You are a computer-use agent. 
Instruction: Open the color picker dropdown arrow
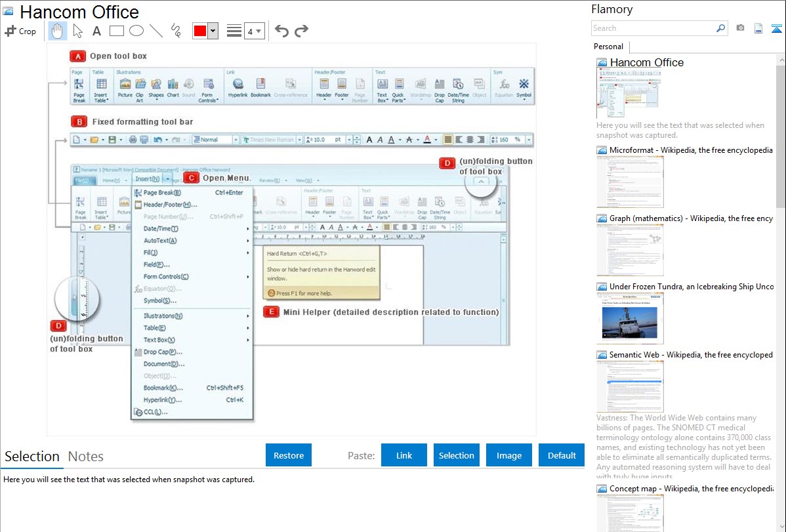click(x=213, y=31)
